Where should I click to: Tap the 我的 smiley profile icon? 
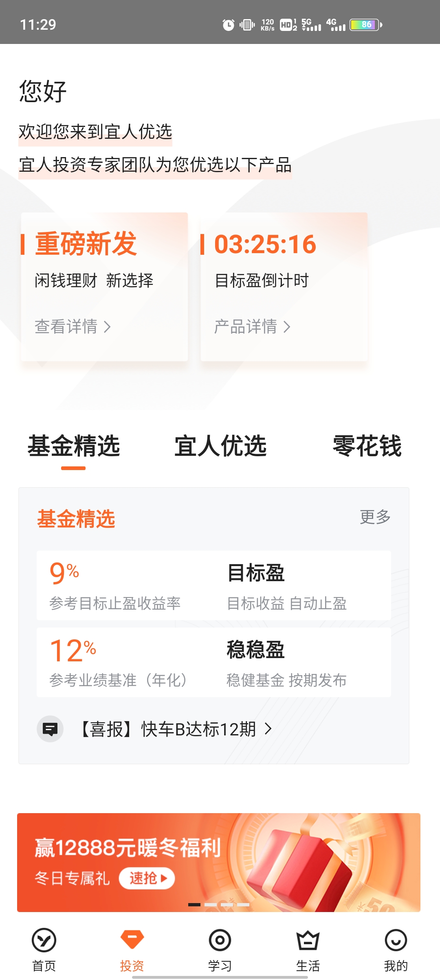396,940
